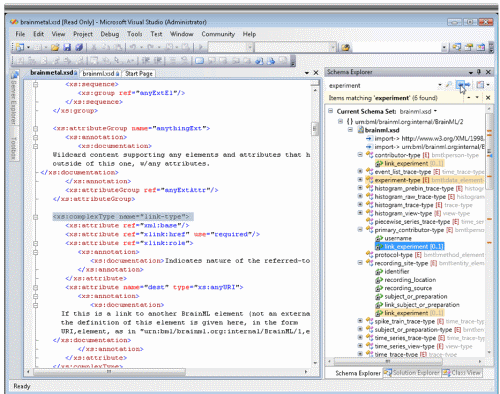The height and width of the screenshot is (394, 500).
Task: Click the code editor horizontal scrollbar
Action: coord(167,371)
